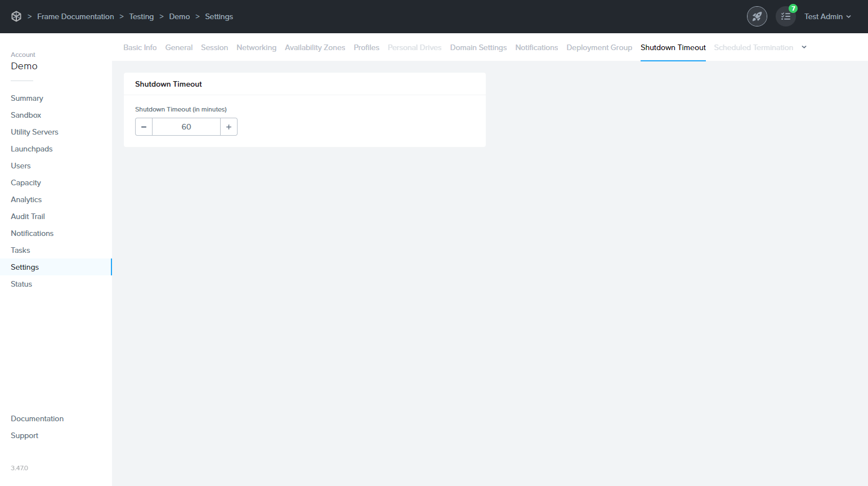Open Audit Trail in the sidebar

point(28,216)
